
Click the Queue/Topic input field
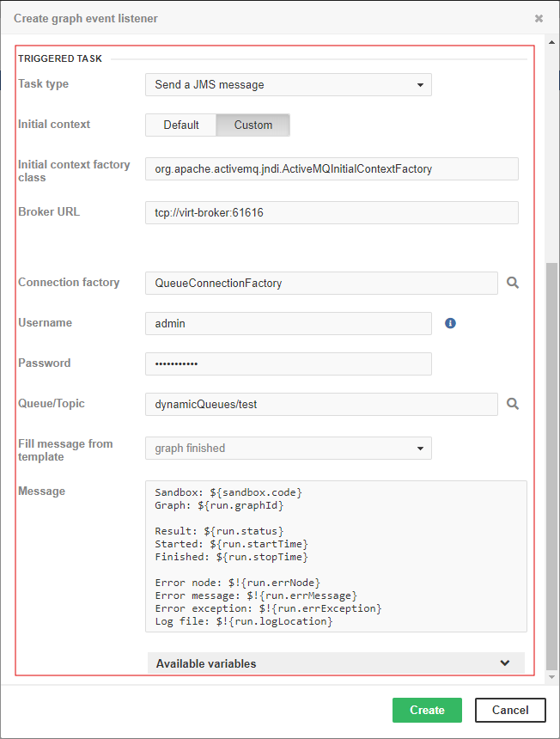320,404
